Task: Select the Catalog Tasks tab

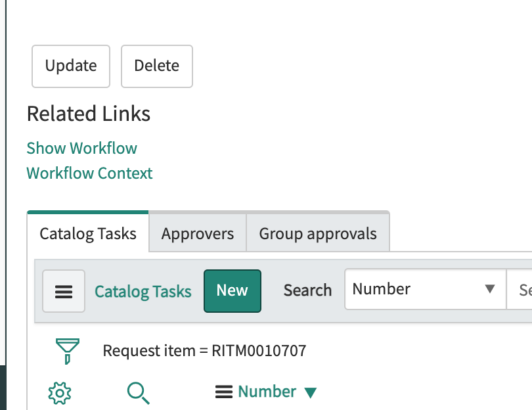Action: 88,233
